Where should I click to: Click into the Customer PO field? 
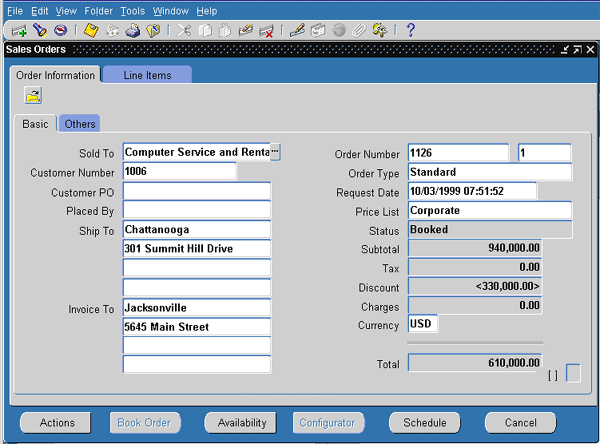[197, 191]
